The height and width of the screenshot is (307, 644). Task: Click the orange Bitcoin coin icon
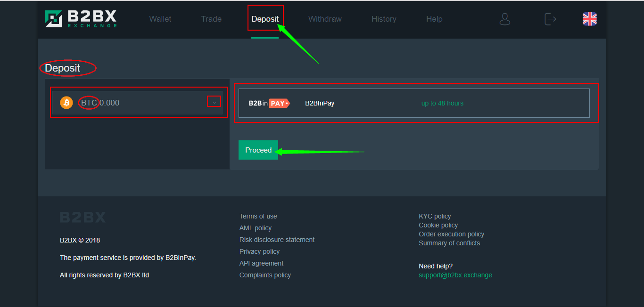[66, 103]
